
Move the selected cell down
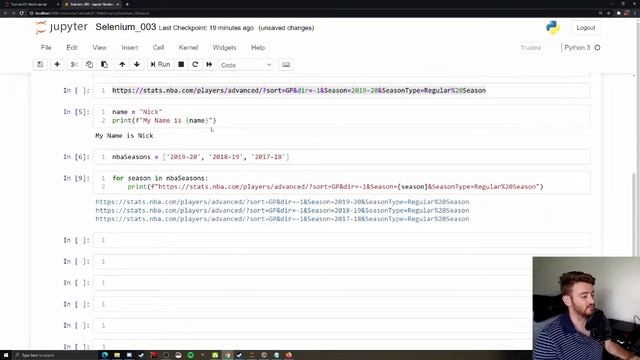(x=137, y=64)
